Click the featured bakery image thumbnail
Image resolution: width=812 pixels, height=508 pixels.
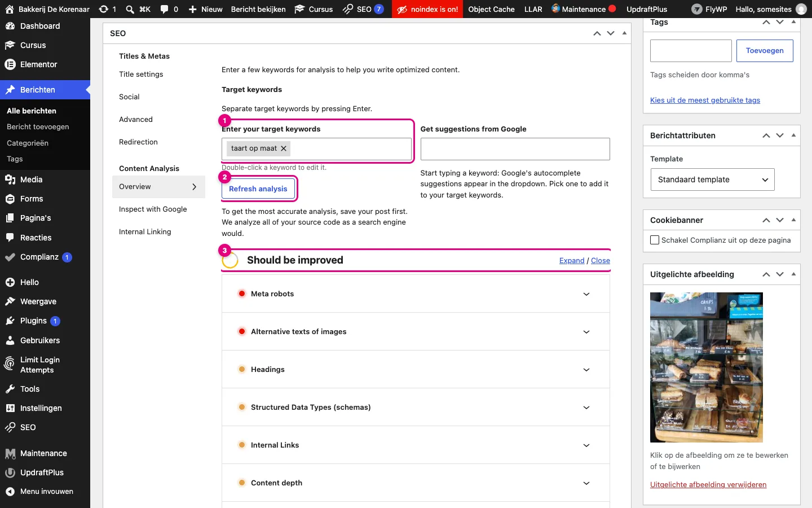(707, 367)
